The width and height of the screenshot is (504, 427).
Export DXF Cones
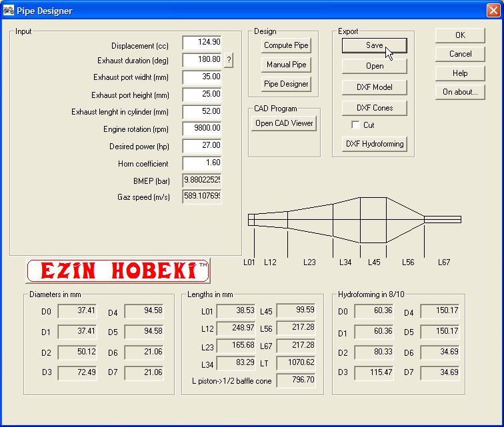point(374,108)
